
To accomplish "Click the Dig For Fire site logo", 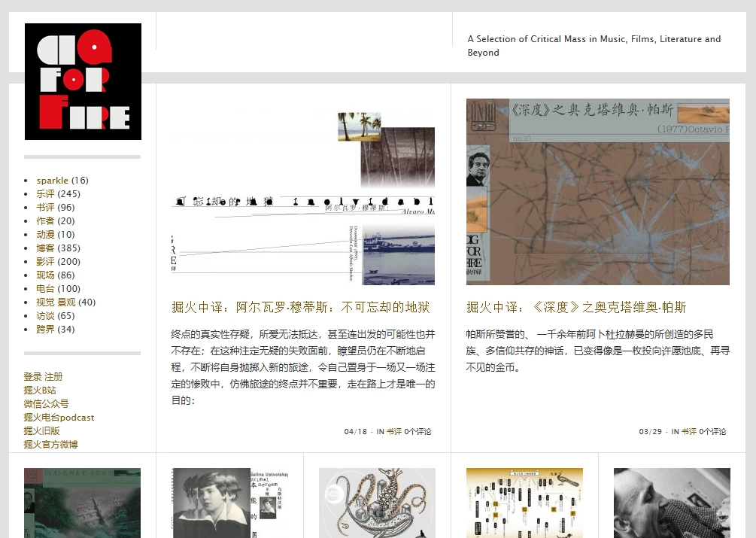I will point(83,81).
